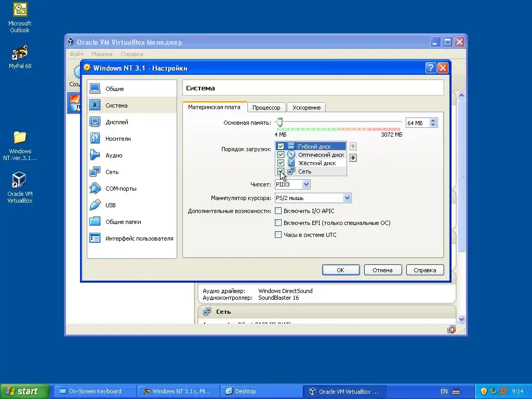Switch to Oracle VM VirtualBox taskbar button
This screenshot has height=399, width=532.
[x=345, y=391]
